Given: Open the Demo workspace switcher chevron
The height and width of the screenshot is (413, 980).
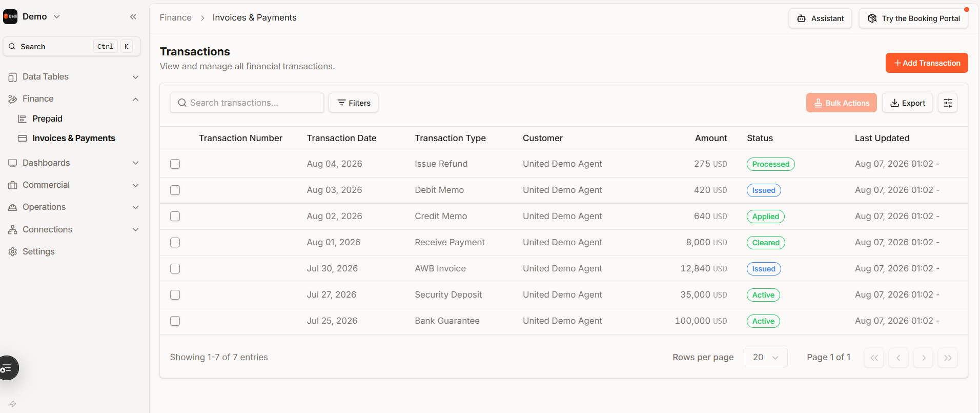Looking at the screenshot, I should tap(57, 17).
